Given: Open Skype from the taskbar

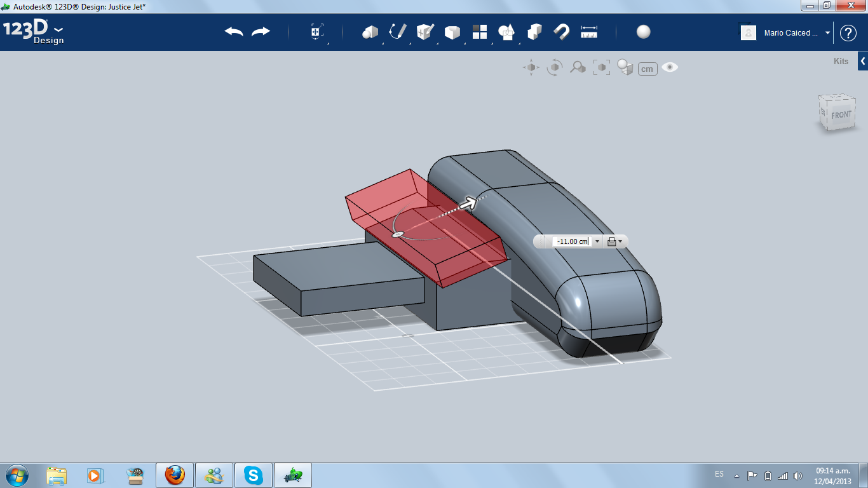Looking at the screenshot, I should click(x=254, y=475).
